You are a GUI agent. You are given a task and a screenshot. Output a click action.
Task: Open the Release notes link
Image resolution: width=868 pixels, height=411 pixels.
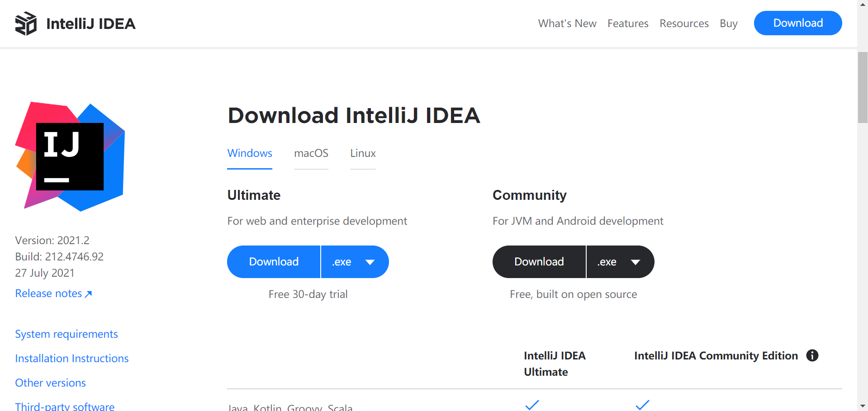click(x=48, y=293)
